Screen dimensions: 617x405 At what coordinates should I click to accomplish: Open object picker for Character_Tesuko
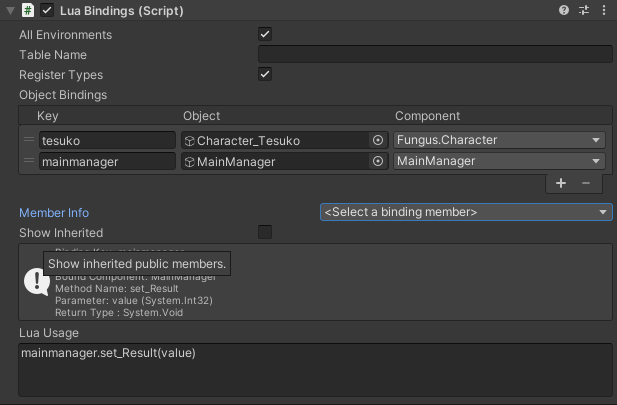378,141
